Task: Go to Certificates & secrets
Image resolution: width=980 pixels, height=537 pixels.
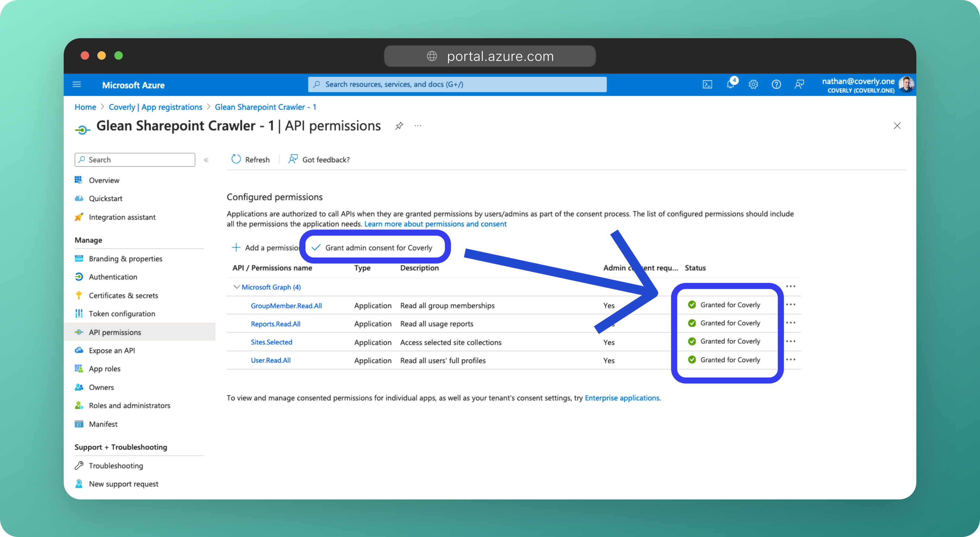Action: coord(123,295)
